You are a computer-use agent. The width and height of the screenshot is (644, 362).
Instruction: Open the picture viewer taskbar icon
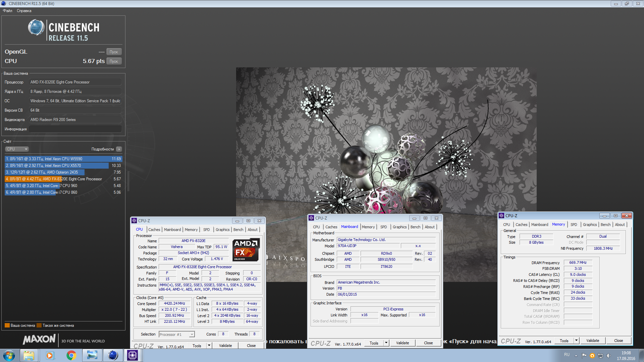[x=92, y=355]
